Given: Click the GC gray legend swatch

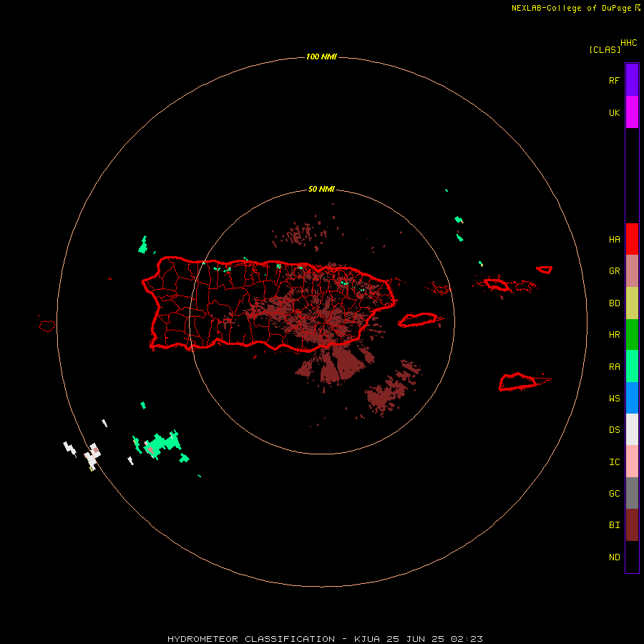Looking at the screenshot, I should coord(632,493).
